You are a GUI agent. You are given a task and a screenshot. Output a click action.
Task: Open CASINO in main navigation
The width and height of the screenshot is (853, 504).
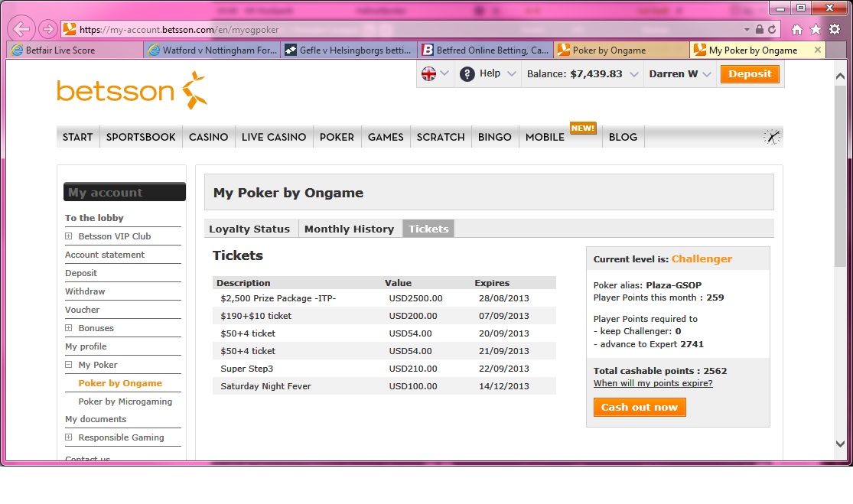coord(208,137)
